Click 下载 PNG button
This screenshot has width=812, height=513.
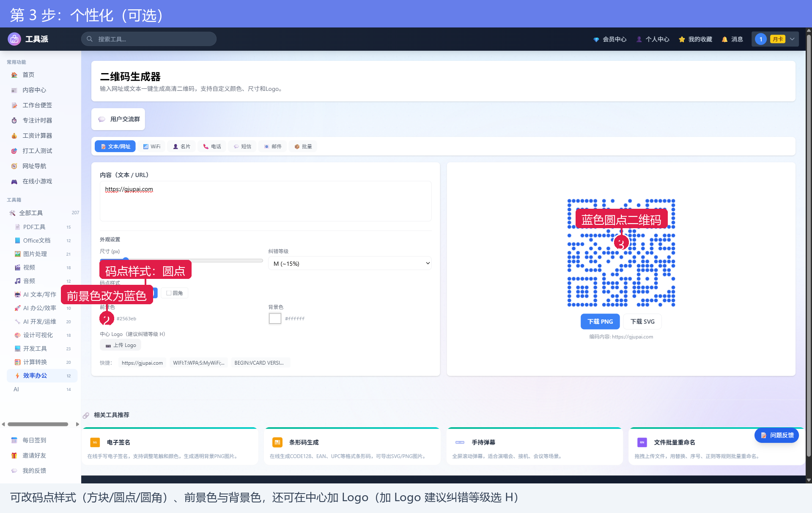tap(600, 322)
